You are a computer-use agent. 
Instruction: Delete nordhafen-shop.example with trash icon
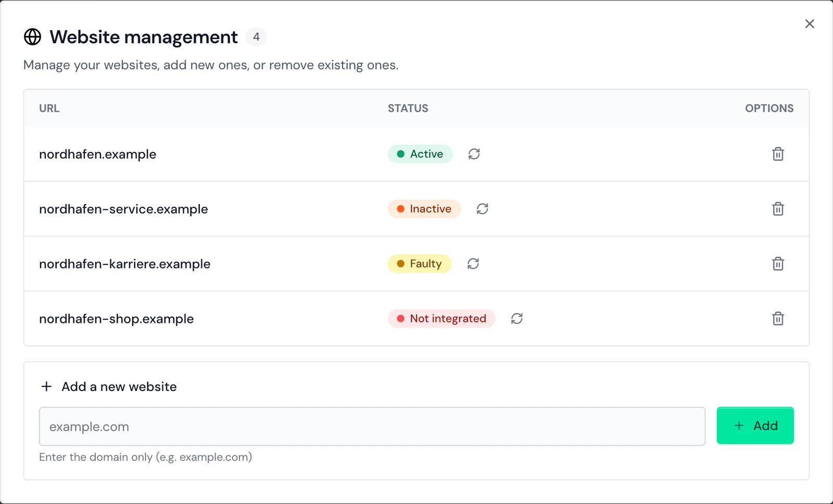pos(778,319)
